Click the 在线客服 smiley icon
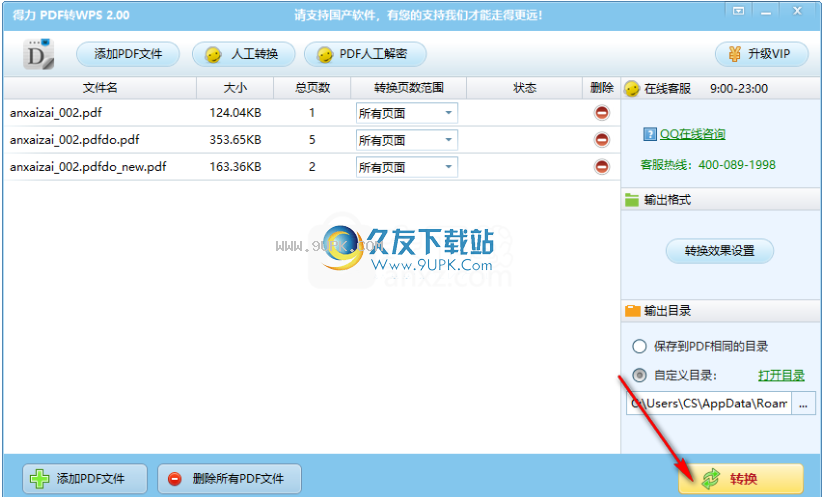Screen dimensions: 823x497 [x=632, y=89]
